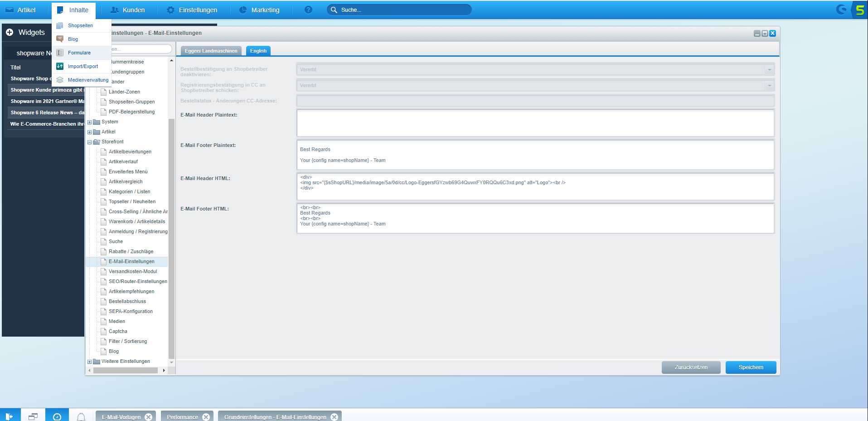Screen dimensions: 868x421
Task: Expand the System folder in the tree
Action: click(89, 122)
